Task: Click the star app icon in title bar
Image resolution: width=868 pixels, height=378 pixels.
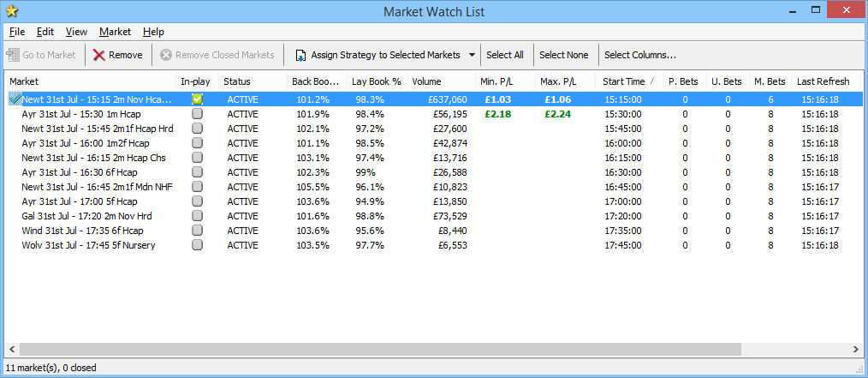Action: [x=12, y=11]
